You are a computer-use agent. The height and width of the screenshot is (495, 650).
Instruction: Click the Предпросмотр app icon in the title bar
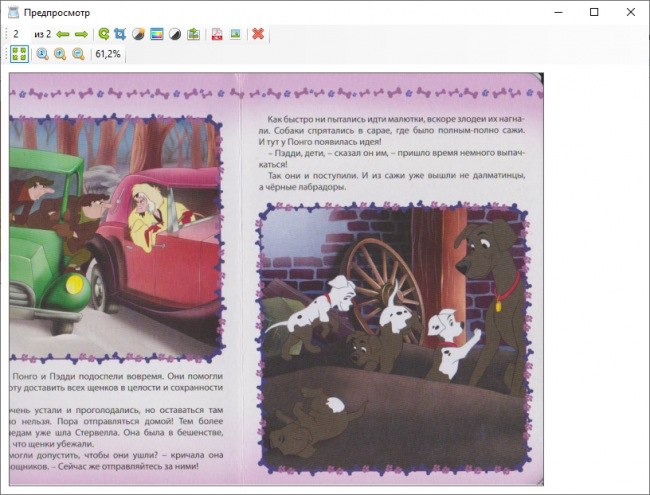(x=13, y=12)
